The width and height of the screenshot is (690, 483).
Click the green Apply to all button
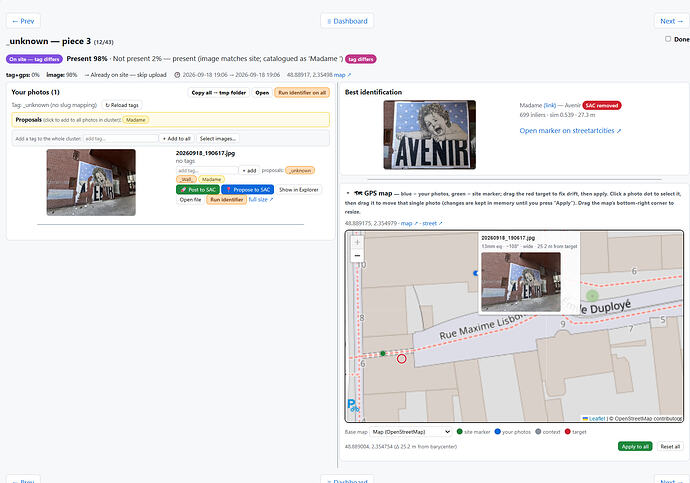(x=635, y=446)
